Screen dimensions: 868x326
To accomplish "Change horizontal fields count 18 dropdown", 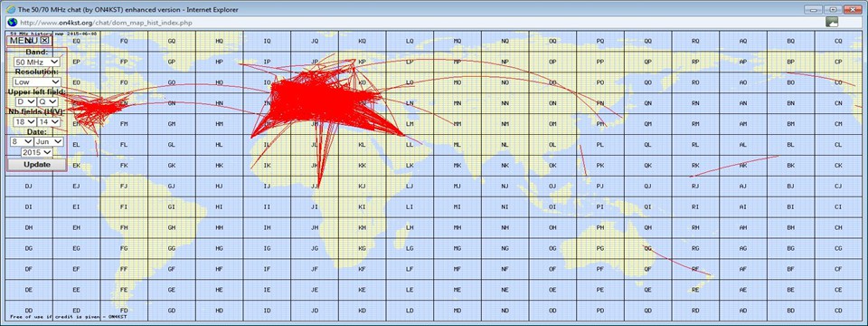I will click(24, 122).
